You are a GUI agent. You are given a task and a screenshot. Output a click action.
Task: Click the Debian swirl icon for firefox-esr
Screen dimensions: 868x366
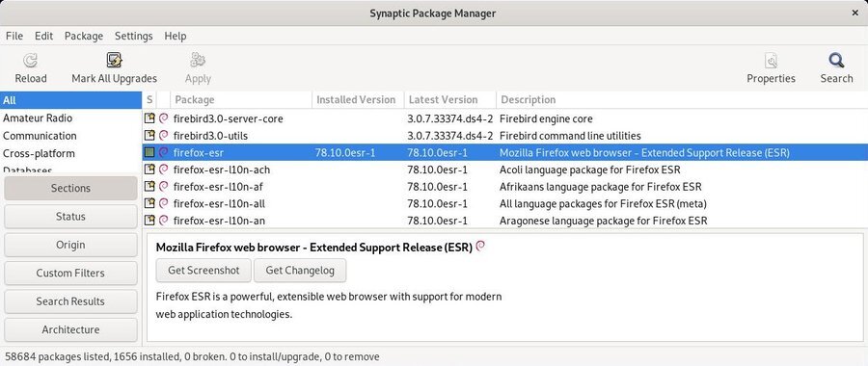click(x=163, y=152)
